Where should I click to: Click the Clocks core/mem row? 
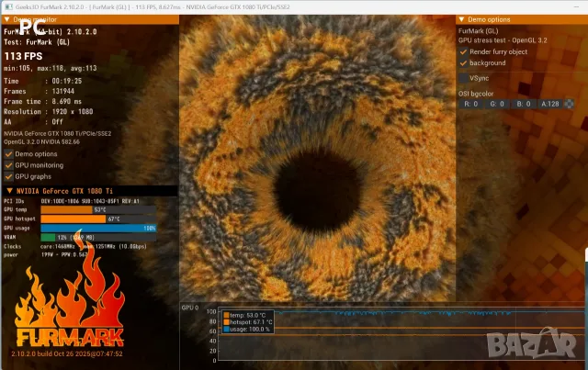coord(75,246)
